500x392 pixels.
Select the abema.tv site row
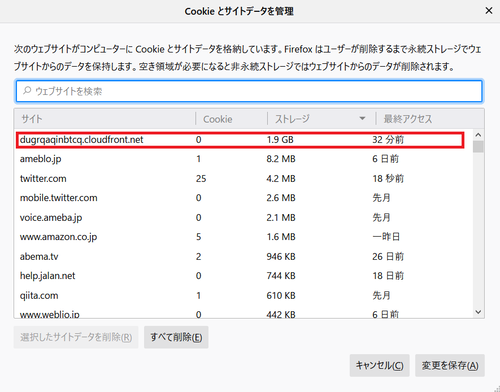pos(243,257)
